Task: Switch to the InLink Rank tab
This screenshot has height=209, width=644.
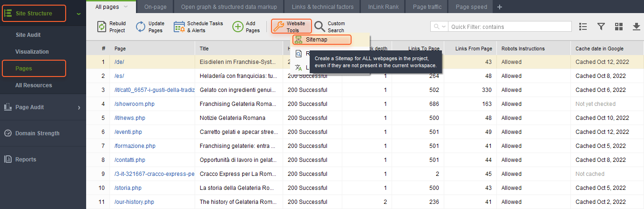Action: (383, 7)
